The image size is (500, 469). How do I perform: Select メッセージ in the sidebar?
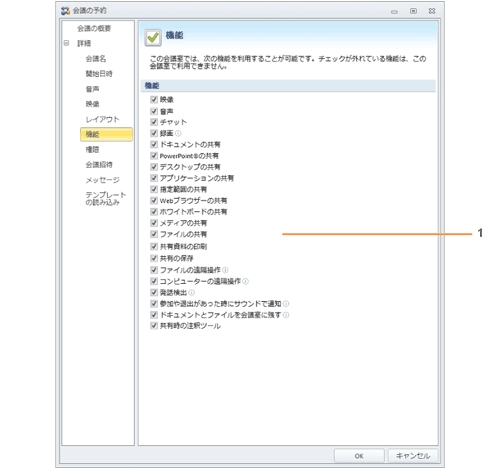click(x=102, y=180)
